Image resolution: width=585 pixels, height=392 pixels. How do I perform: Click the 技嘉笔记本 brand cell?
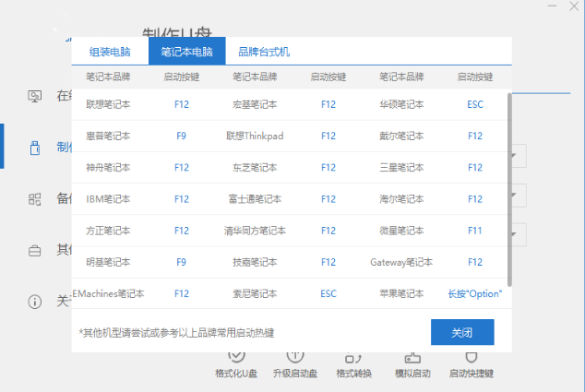[x=255, y=262]
